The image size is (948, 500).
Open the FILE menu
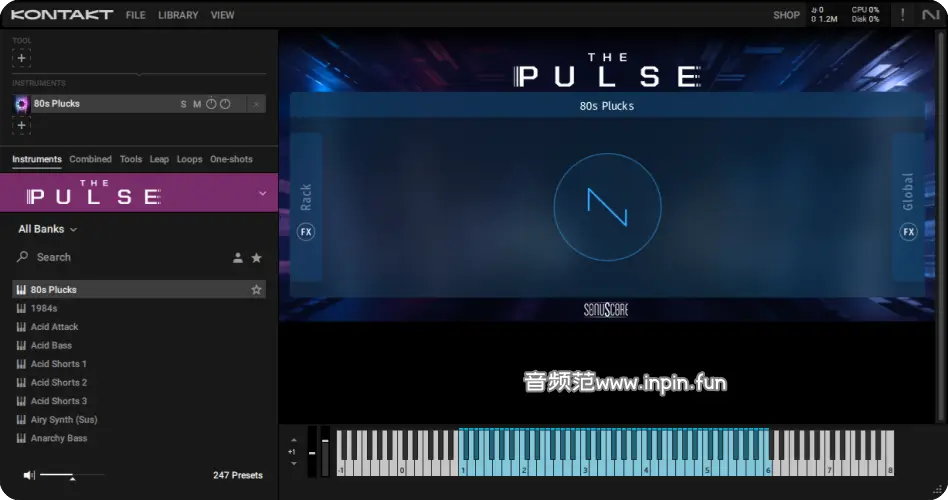[x=135, y=15]
